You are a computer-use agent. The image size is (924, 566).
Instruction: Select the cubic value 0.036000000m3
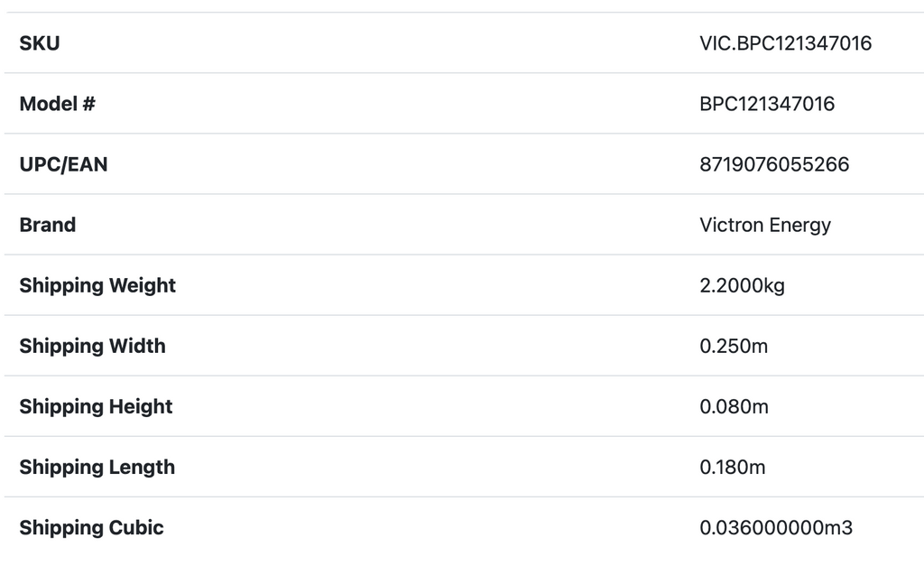(776, 527)
